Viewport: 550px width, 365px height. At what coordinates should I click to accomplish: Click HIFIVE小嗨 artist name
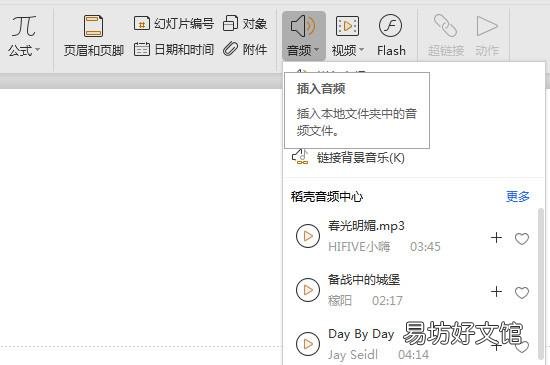pyautogui.click(x=359, y=247)
